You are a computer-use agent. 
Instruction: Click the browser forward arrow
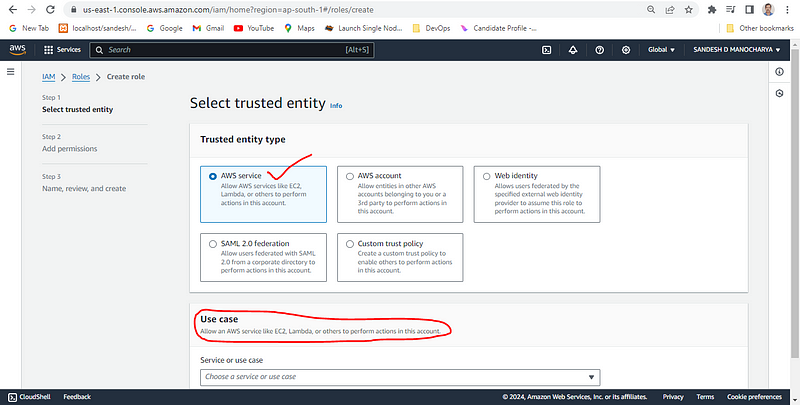click(x=31, y=10)
